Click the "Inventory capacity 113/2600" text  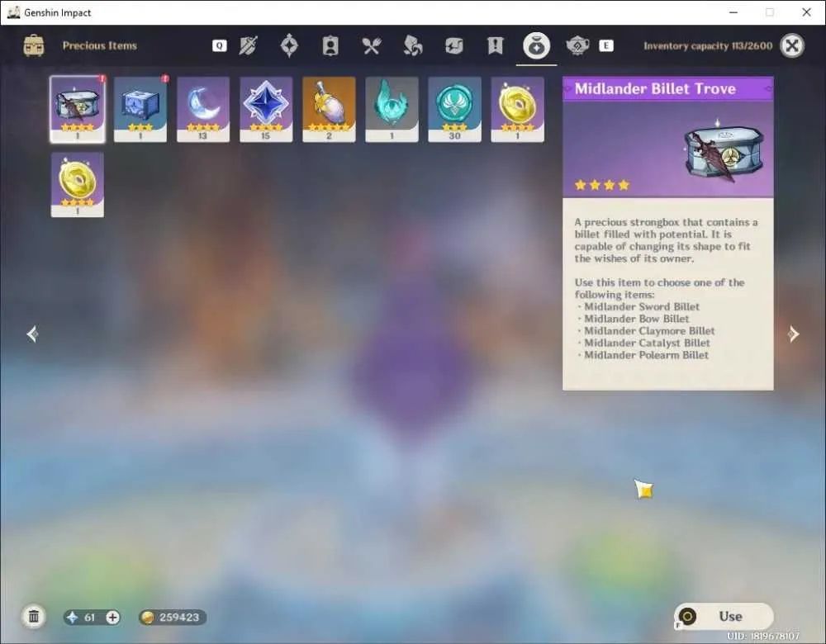pos(708,45)
